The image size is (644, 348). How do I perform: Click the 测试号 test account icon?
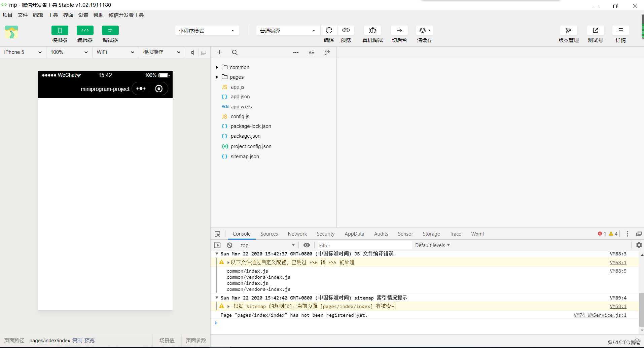pos(595,30)
